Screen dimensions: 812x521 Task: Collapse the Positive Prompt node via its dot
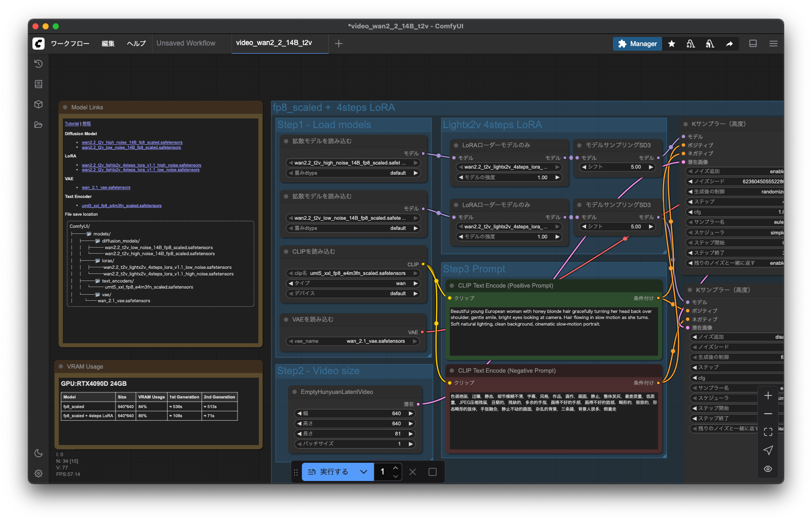[x=452, y=286]
